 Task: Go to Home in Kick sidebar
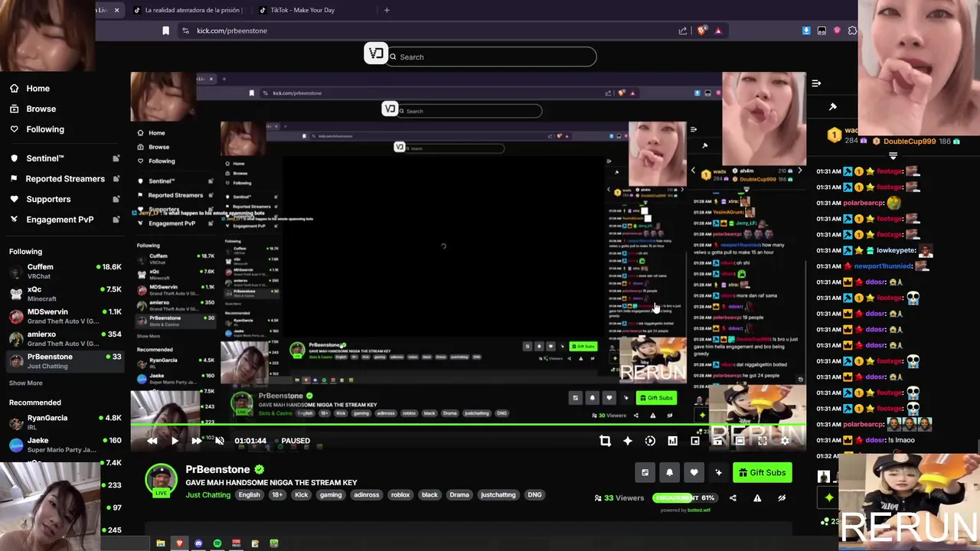click(x=29, y=88)
